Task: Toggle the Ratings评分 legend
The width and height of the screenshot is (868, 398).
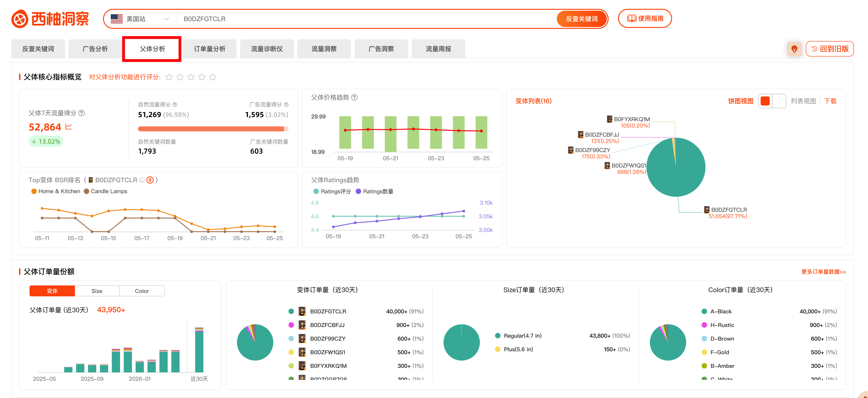Action: 332,192
